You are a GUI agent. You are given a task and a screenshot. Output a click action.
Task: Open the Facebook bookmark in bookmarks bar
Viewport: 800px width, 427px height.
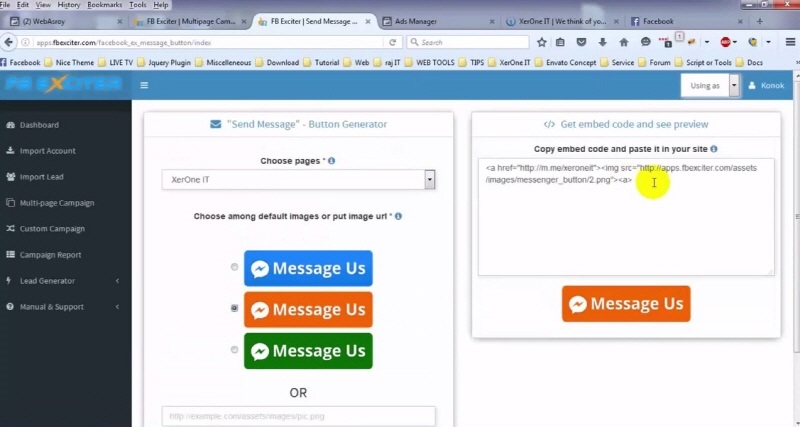coord(20,62)
